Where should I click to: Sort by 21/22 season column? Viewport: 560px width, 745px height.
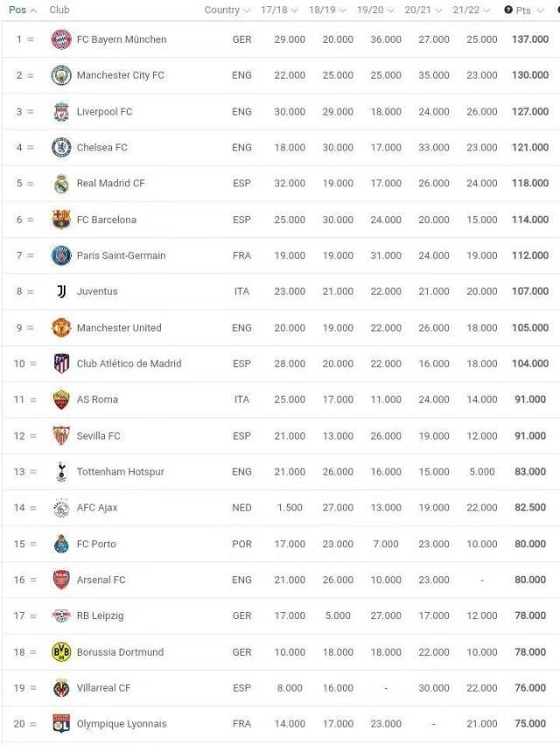472,10
